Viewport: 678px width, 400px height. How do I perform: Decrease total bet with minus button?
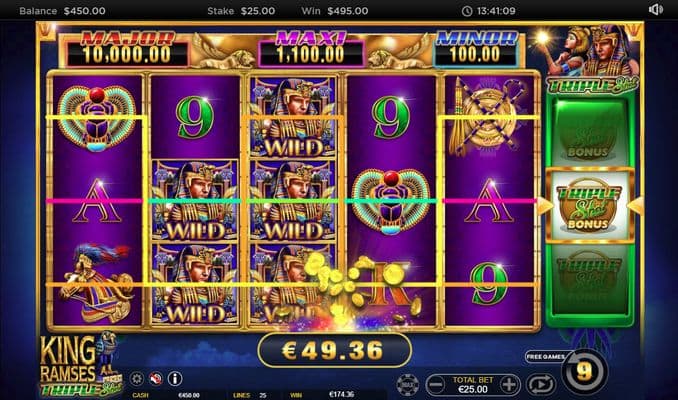[x=436, y=384]
